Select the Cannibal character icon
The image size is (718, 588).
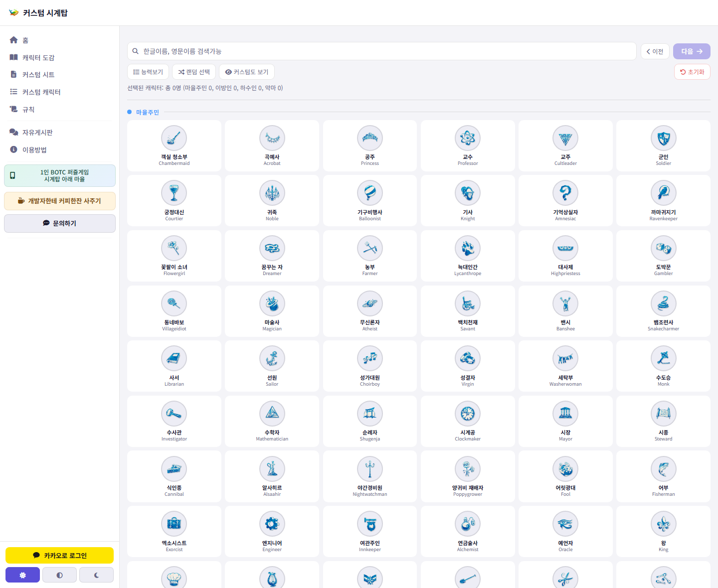coord(174,469)
